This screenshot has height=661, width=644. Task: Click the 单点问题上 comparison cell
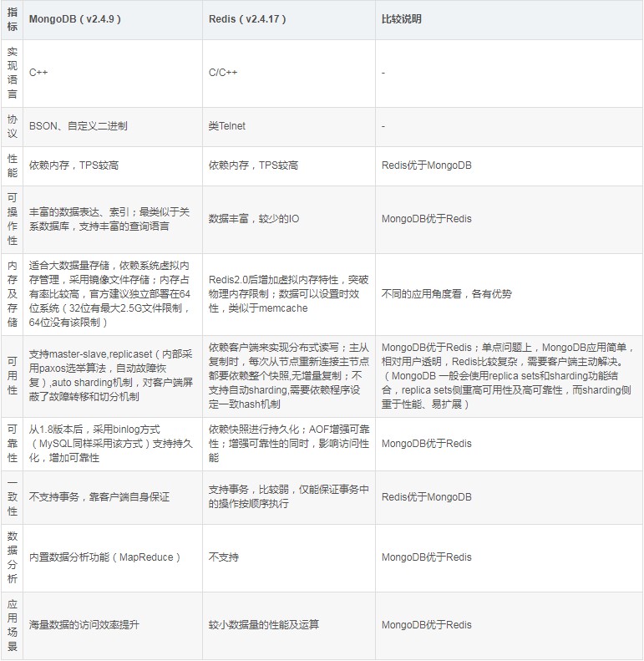(508, 375)
